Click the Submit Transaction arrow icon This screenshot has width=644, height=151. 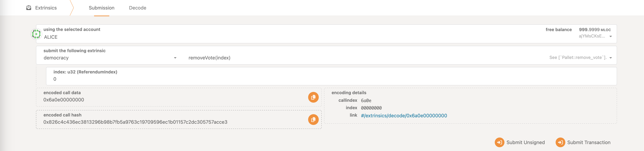tap(560, 142)
